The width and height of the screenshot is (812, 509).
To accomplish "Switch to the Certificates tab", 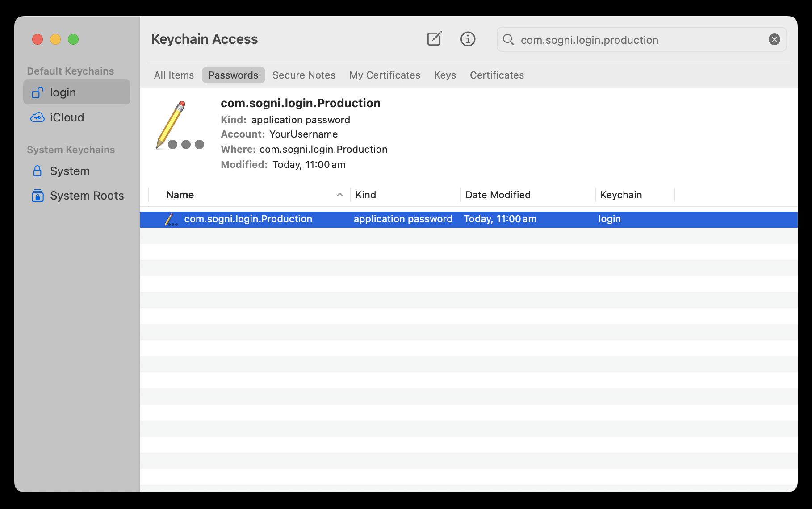I will pyautogui.click(x=497, y=75).
